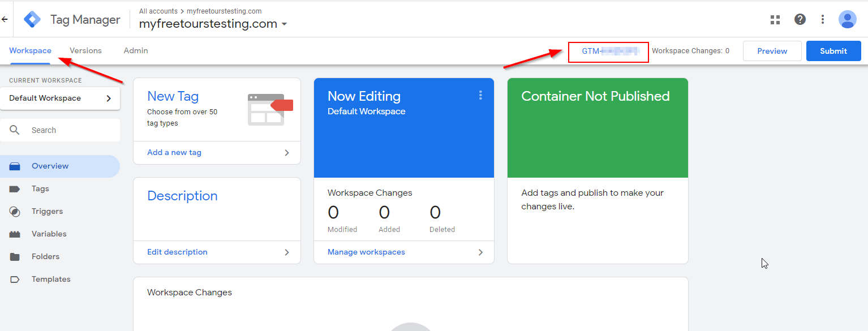Click the user account avatar
This screenshot has height=331, width=868.
847,20
